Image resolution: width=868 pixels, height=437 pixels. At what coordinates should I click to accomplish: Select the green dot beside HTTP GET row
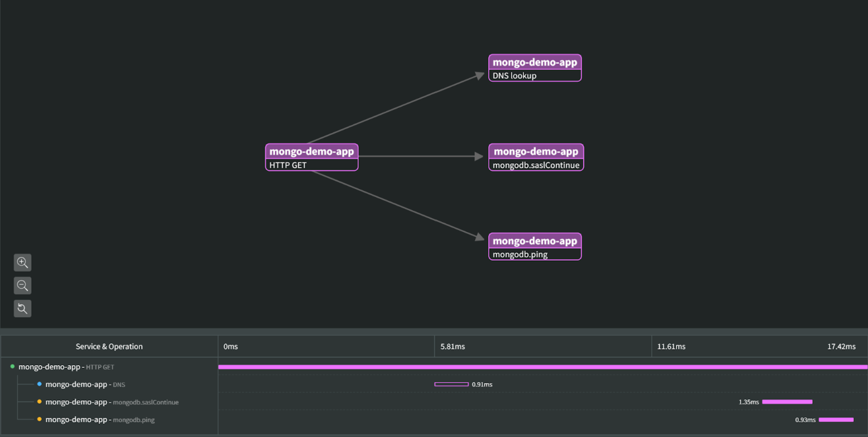(x=12, y=367)
